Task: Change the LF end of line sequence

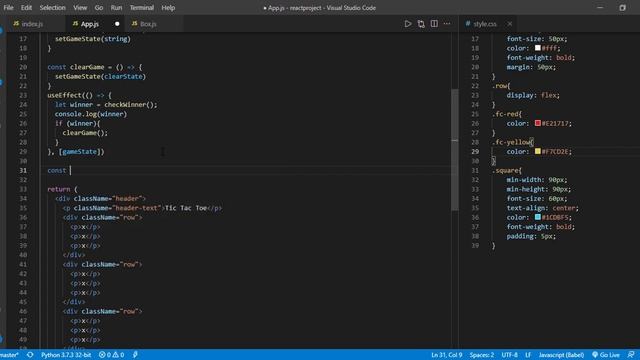Action: 528,355
